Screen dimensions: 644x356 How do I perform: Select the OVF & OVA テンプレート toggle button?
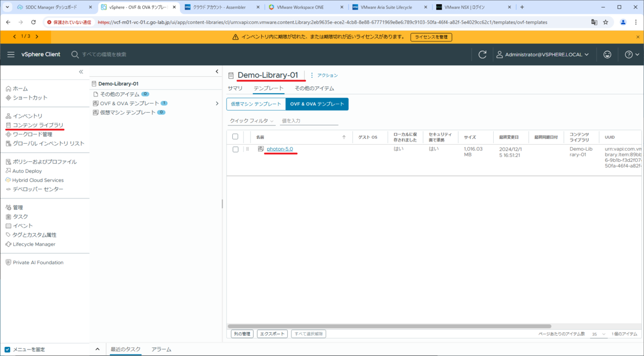(317, 104)
